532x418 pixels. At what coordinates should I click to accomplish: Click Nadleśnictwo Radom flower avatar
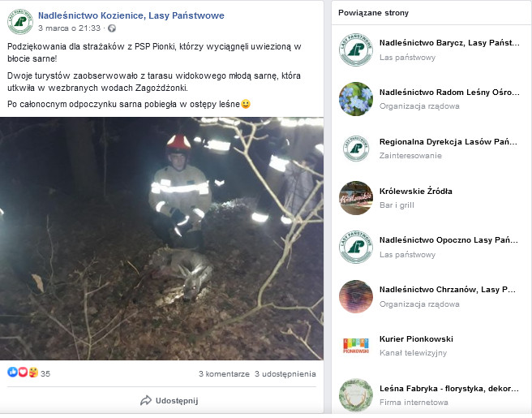(x=355, y=99)
